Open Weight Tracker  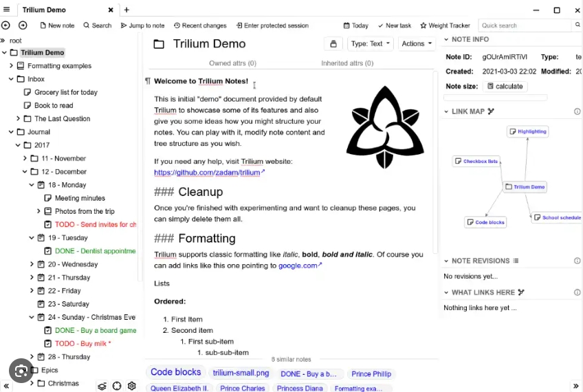tap(445, 25)
